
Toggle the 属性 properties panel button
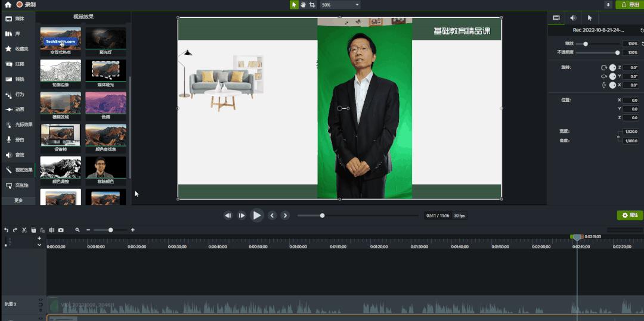(630, 215)
